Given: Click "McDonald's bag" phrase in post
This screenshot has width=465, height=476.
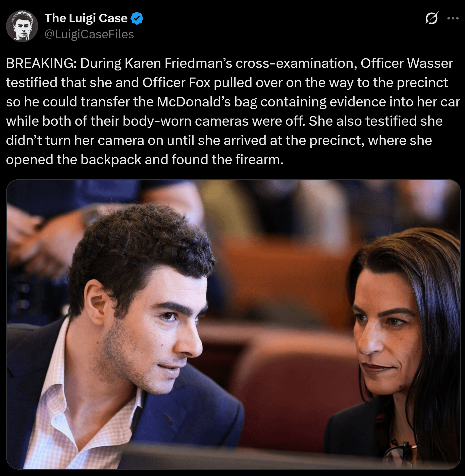Looking at the screenshot, I should (207, 102).
